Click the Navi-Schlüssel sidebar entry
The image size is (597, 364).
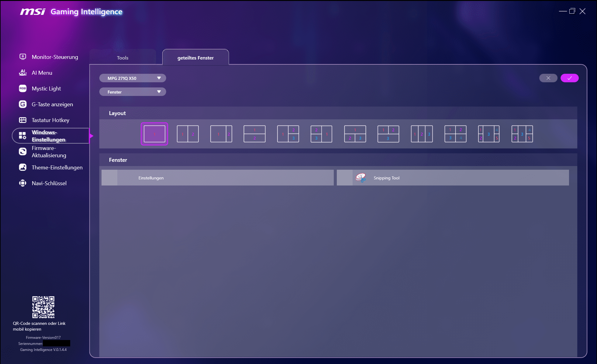[x=49, y=183]
